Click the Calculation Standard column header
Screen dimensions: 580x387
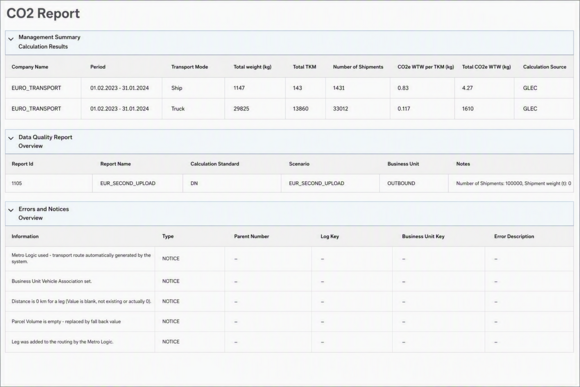pos(215,164)
